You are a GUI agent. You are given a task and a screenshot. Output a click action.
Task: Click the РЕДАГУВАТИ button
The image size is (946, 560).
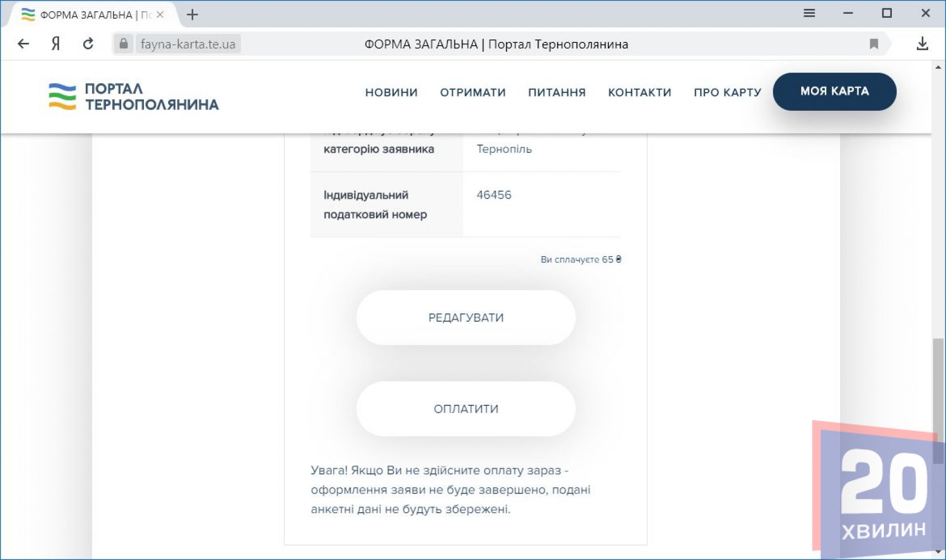[466, 318]
